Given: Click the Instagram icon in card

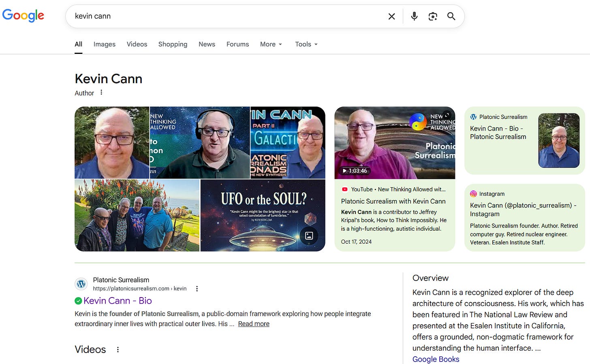Looking at the screenshot, I should [473, 194].
